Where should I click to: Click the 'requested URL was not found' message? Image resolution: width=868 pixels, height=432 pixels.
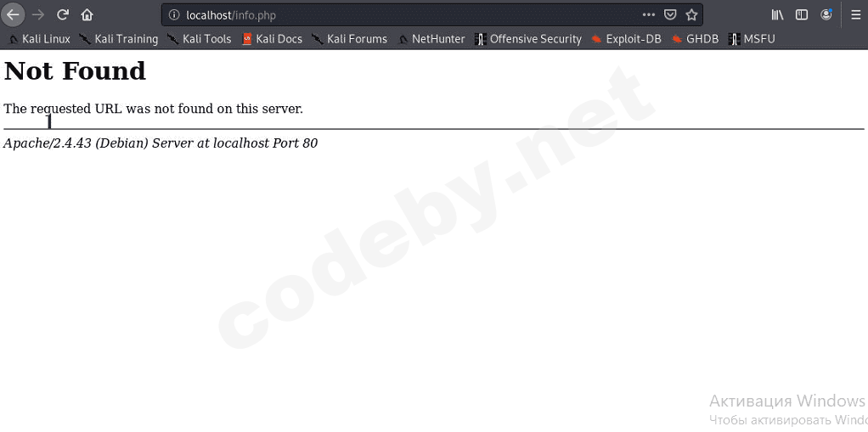(x=154, y=109)
